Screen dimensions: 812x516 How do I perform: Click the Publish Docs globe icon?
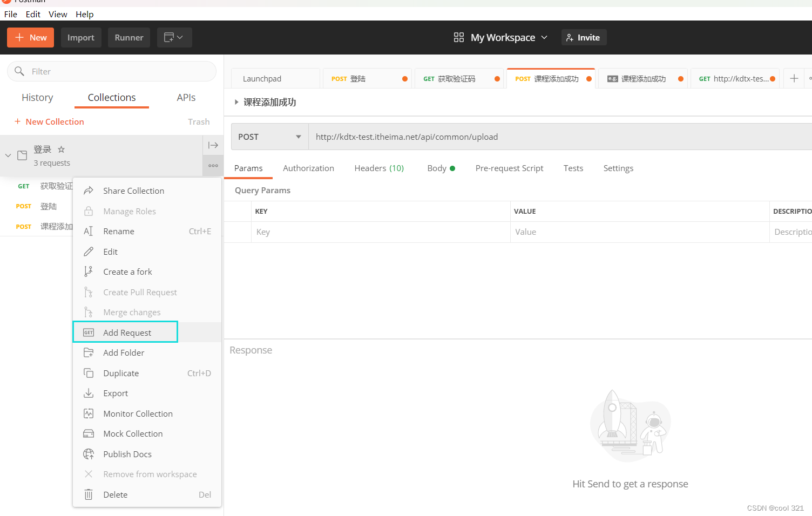[89, 454]
